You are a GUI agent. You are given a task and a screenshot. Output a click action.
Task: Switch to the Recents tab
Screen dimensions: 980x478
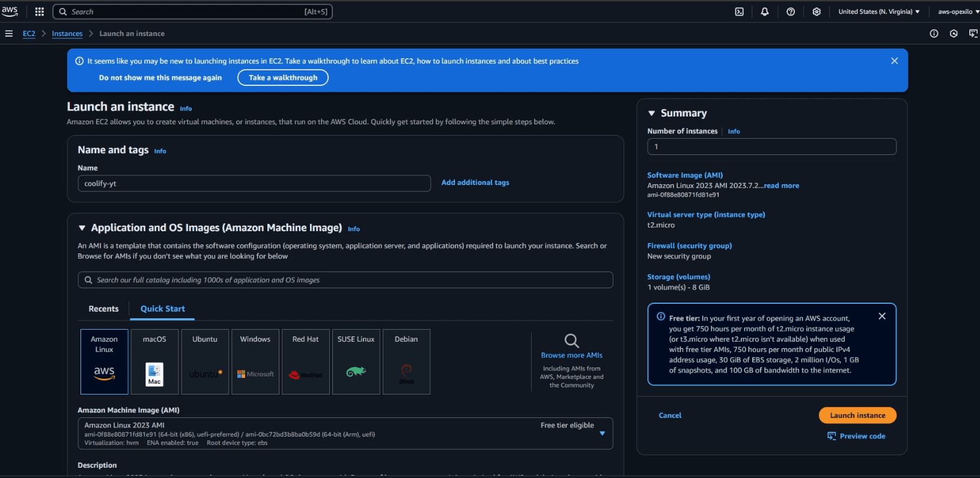(104, 309)
